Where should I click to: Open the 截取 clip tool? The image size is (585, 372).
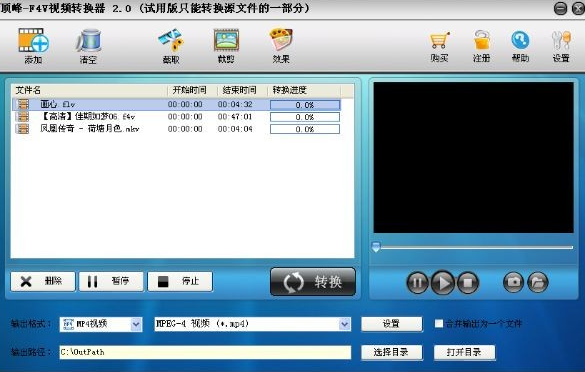click(x=171, y=40)
